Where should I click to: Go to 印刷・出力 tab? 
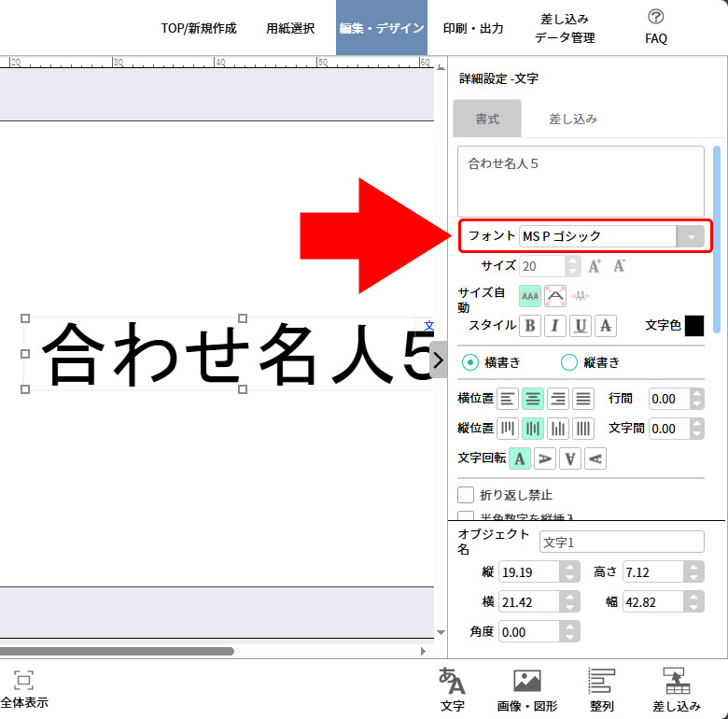(473, 28)
